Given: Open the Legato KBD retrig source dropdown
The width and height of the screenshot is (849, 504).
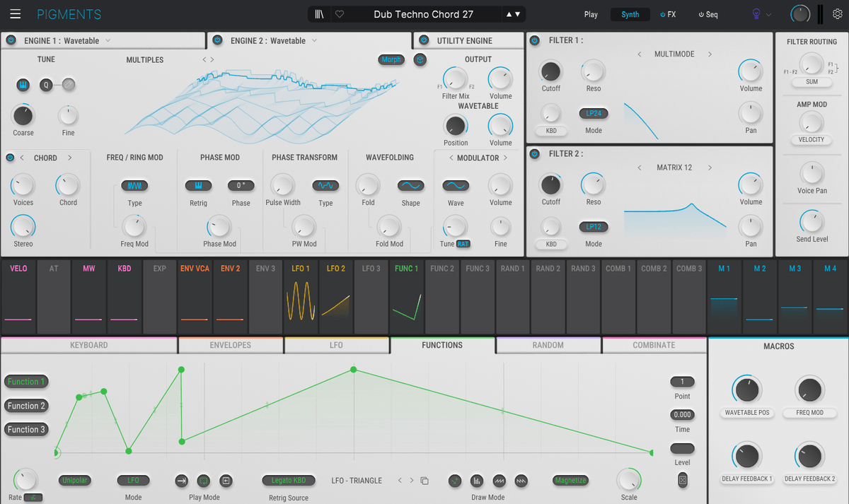Looking at the screenshot, I should [289, 481].
